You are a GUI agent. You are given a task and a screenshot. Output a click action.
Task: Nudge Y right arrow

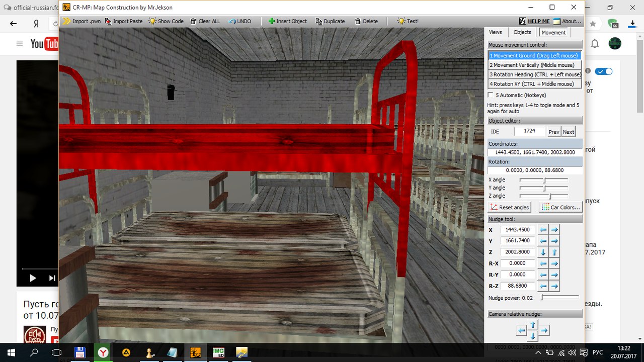point(554,241)
